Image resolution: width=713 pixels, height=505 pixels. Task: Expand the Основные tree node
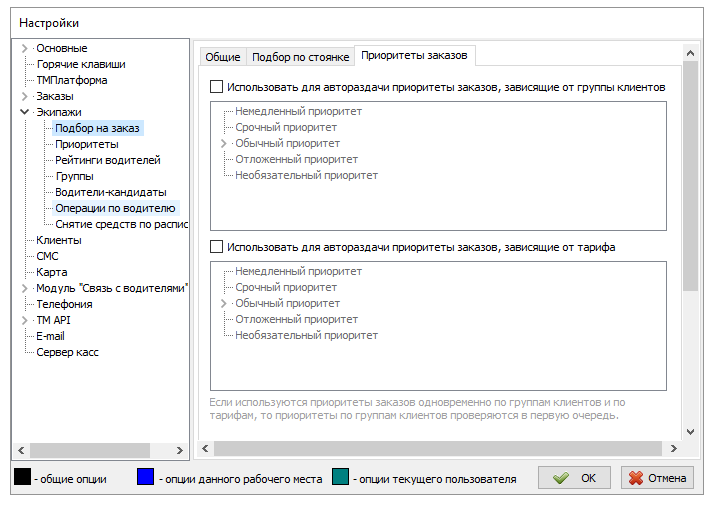click(25, 48)
